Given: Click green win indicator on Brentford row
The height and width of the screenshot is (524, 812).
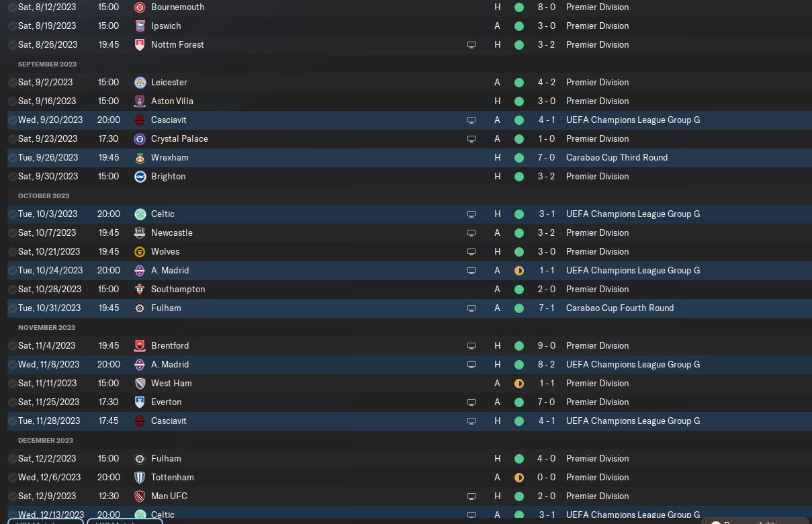Looking at the screenshot, I should [518, 345].
